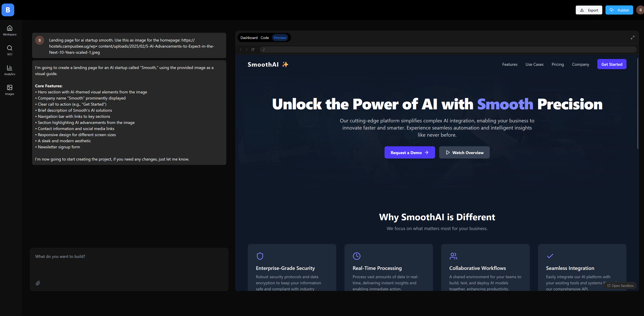Image resolution: width=644 pixels, height=316 pixels.
Task: Focus the 'What do you want to build?' input
Action: point(129,269)
